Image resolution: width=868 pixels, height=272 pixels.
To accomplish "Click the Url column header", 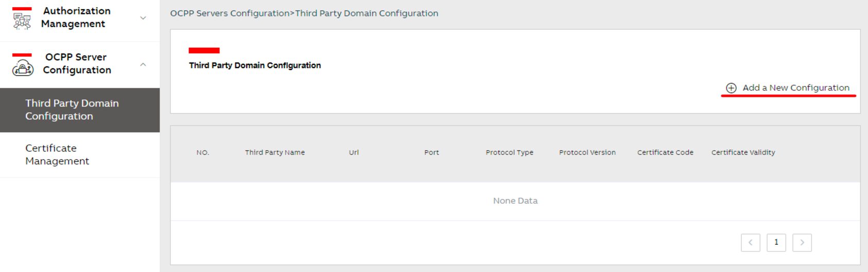I will click(x=354, y=152).
